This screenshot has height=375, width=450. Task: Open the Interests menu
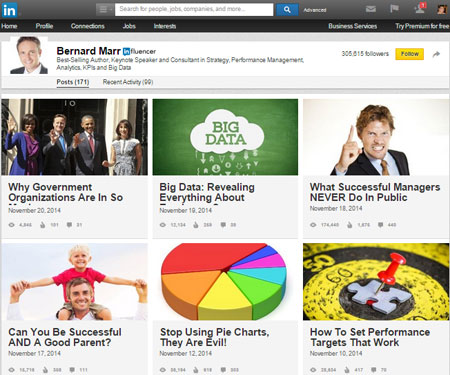(x=165, y=26)
